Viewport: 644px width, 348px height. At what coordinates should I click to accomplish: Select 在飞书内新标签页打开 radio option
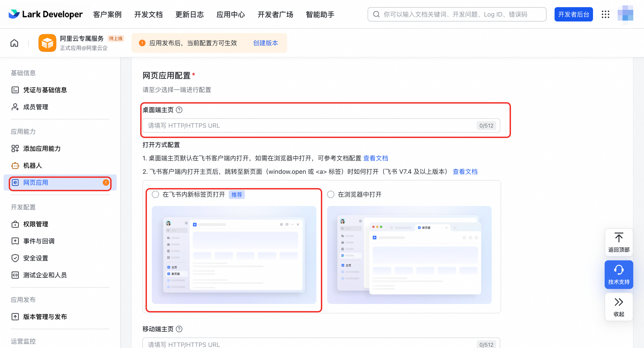pos(155,194)
